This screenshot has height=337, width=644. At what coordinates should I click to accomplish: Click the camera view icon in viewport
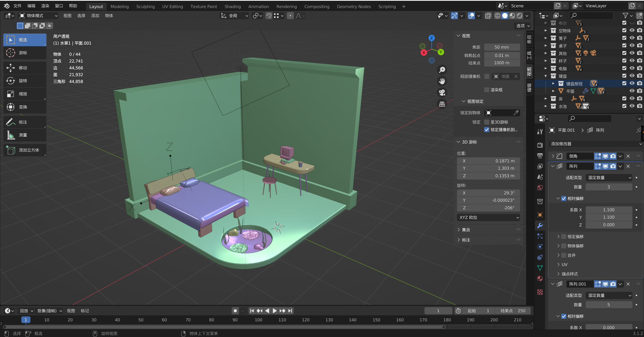tap(442, 93)
